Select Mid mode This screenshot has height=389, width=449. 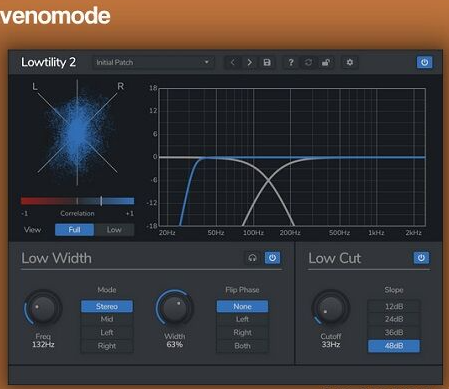pyautogui.click(x=107, y=319)
